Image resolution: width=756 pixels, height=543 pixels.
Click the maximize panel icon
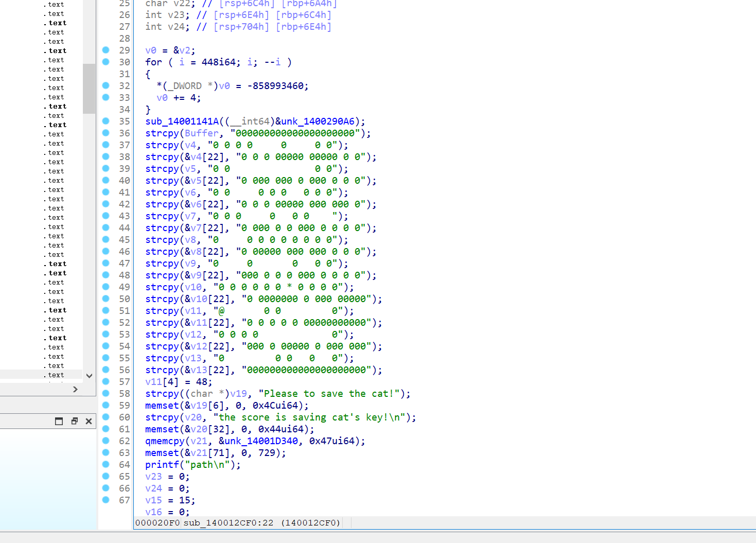tap(58, 421)
